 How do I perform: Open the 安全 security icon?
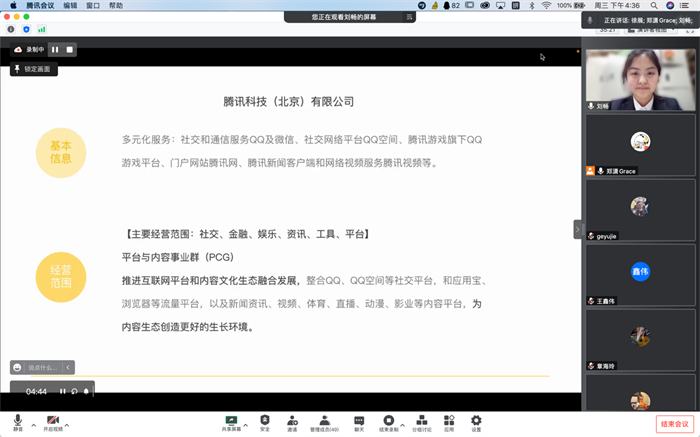coord(265,421)
